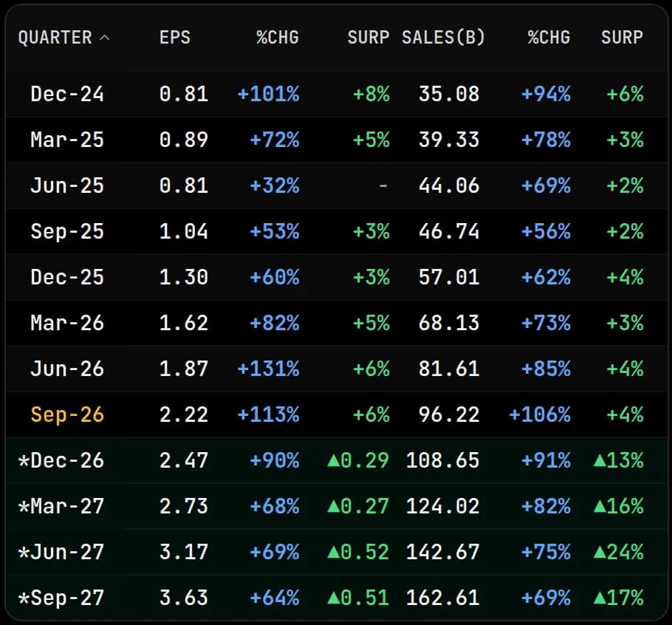
Task: Click the EPS value 1.04
Action: (183, 231)
